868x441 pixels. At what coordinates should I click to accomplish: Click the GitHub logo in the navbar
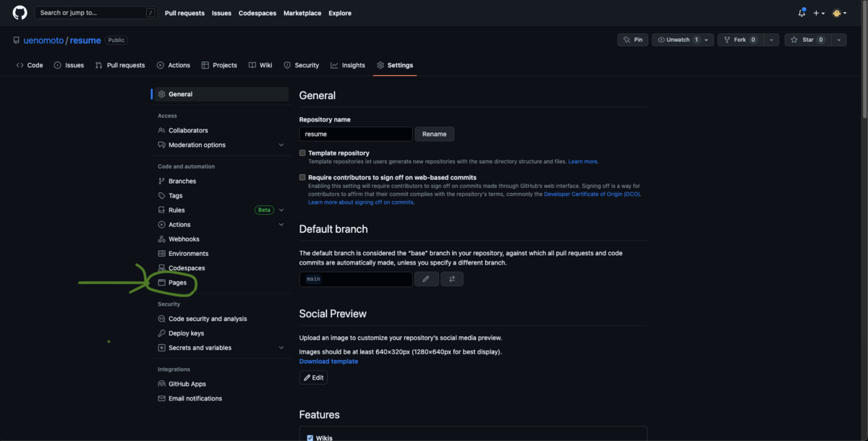click(x=18, y=12)
